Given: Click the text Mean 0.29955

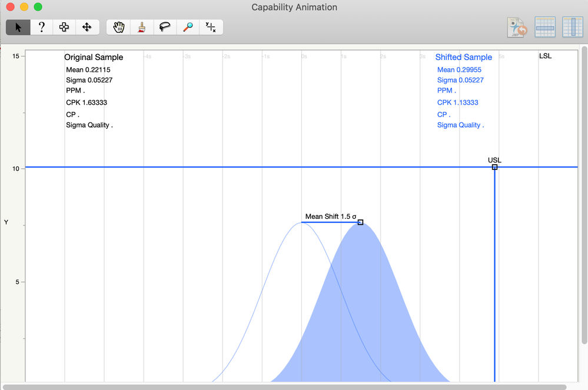Looking at the screenshot, I should 459,69.
